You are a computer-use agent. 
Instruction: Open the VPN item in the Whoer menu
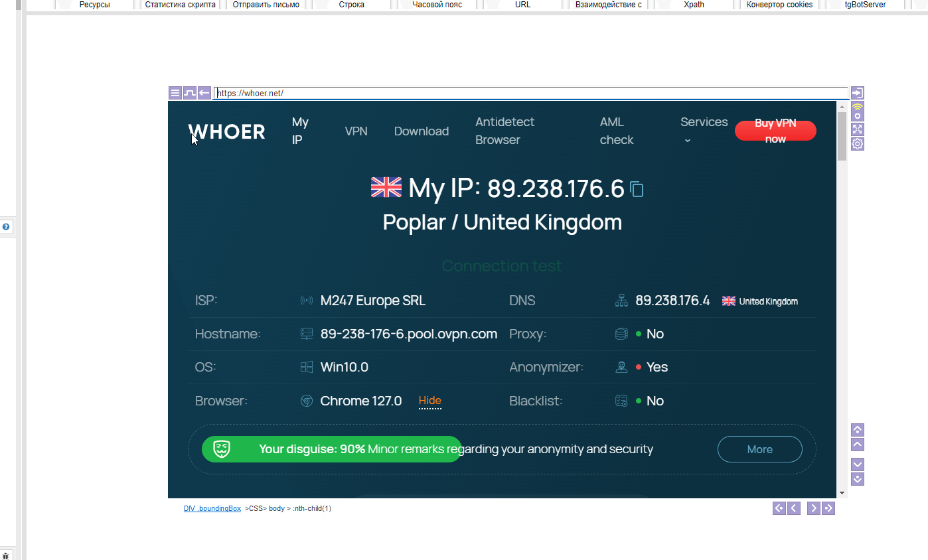356,131
